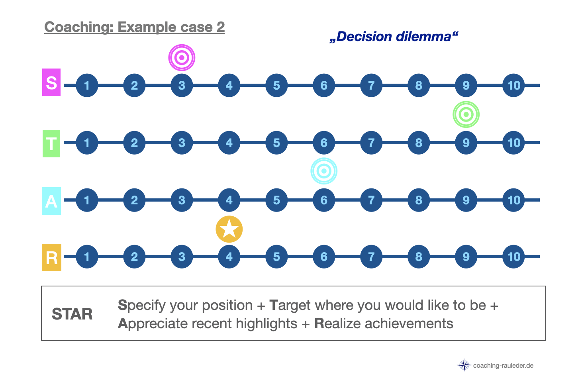Click the gold star icon above R row

pyautogui.click(x=229, y=229)
